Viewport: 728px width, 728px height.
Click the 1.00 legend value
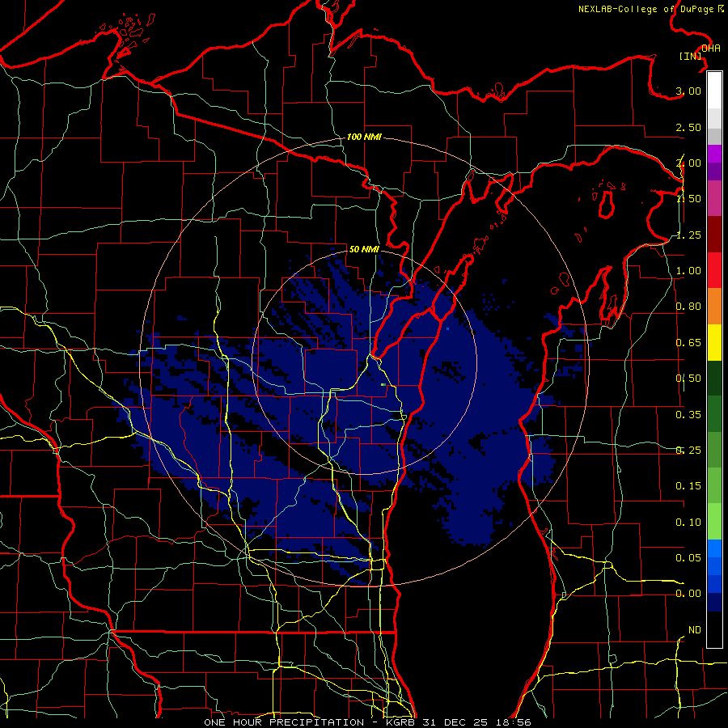(x=688, y=271)
